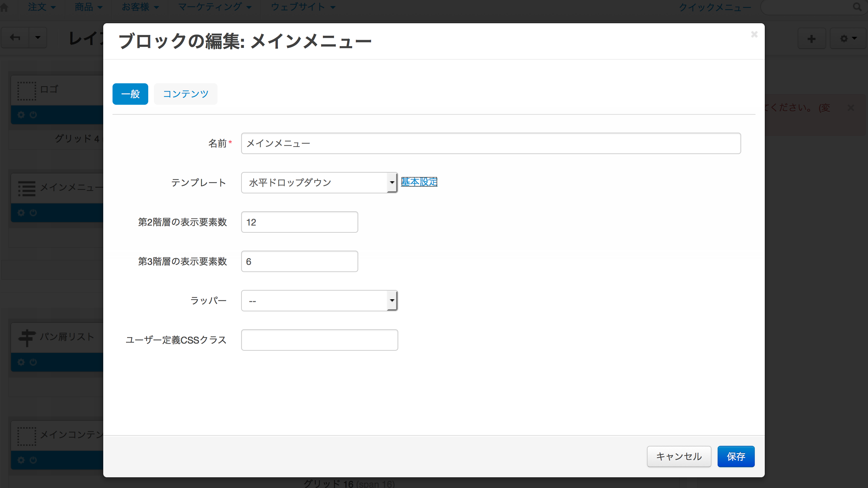Click the メインメニュー block list icon
The image size is (868, 488).
pyautogui.click(x=27, y=188)
